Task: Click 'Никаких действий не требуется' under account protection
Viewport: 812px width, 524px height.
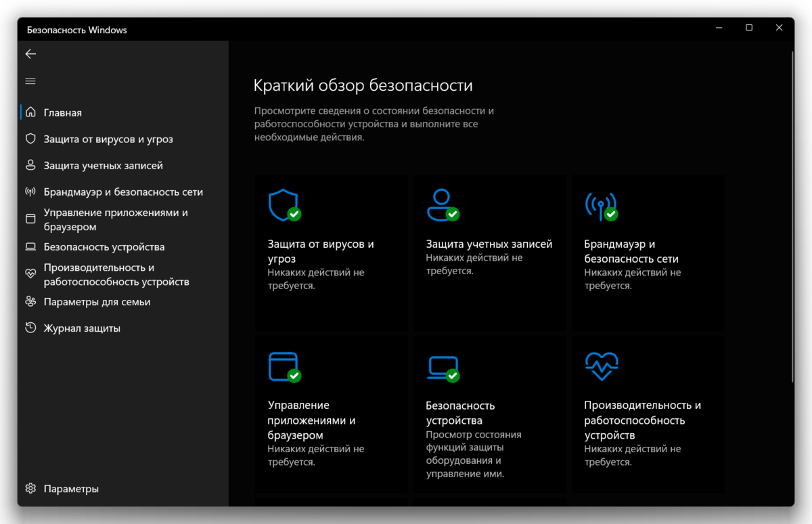Action: click(474, 264)
